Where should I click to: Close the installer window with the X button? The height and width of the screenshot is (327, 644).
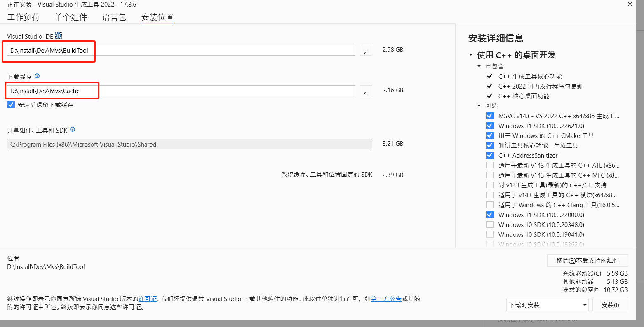[x=630, y=4]
